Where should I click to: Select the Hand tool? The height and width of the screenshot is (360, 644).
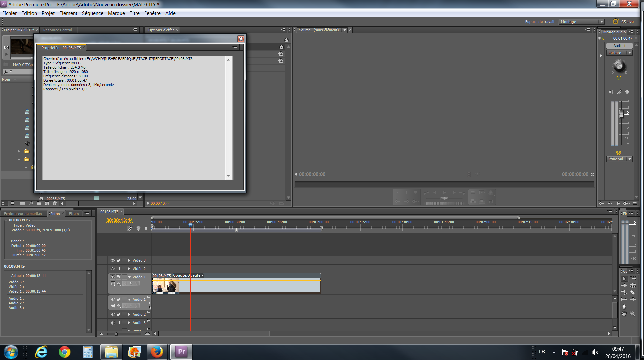624,314
